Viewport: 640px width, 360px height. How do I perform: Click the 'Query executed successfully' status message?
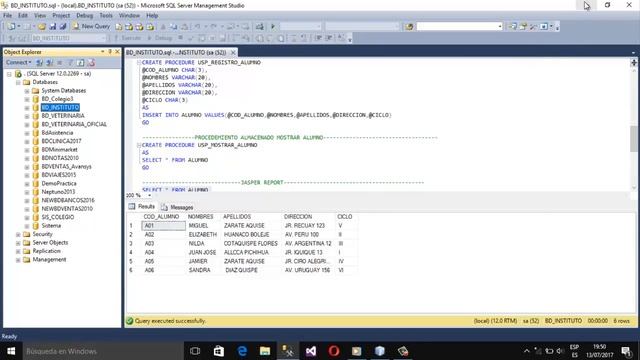tap(170, 321)
